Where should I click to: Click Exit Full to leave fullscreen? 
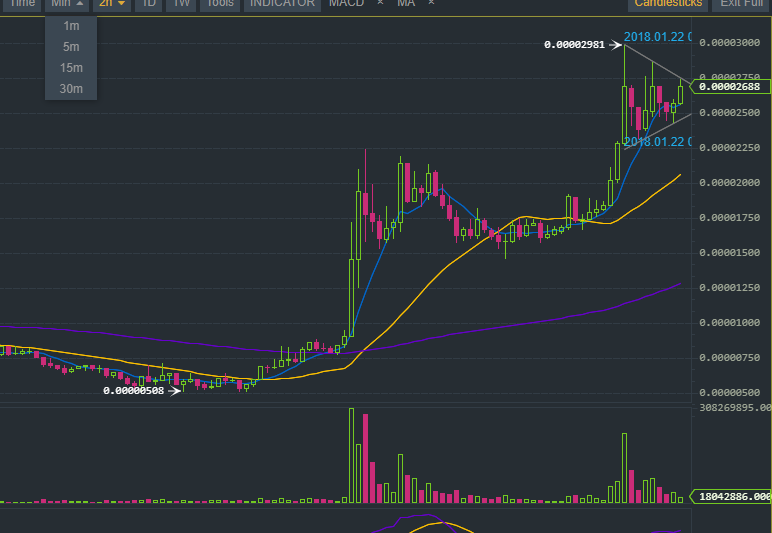pos(741,4)
